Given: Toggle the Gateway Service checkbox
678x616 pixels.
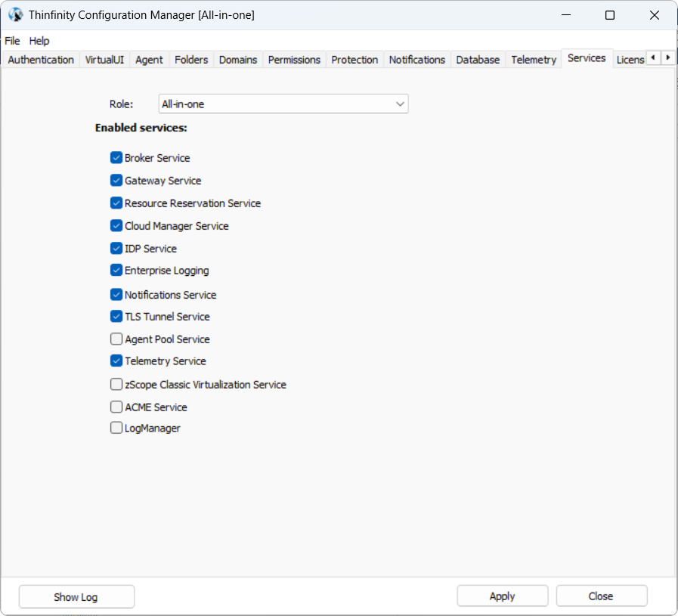Looking at the screenshot, I should tap(116, 180).
